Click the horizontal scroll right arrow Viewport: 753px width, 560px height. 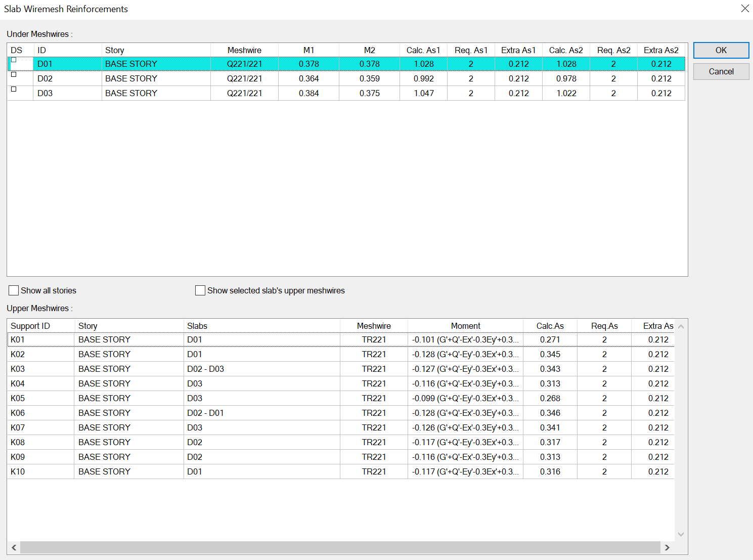click(x=667, y=547)
